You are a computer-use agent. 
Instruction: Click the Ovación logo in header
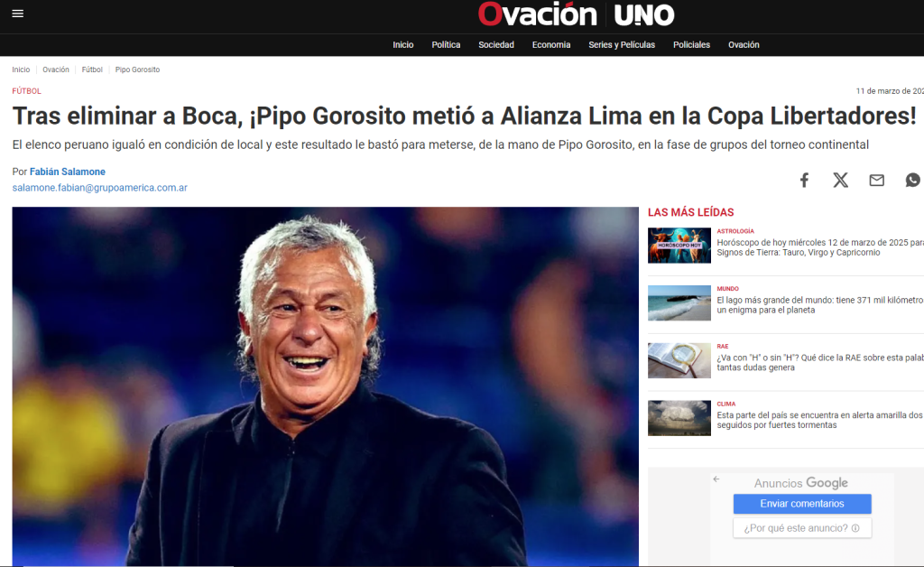(537, 14)
